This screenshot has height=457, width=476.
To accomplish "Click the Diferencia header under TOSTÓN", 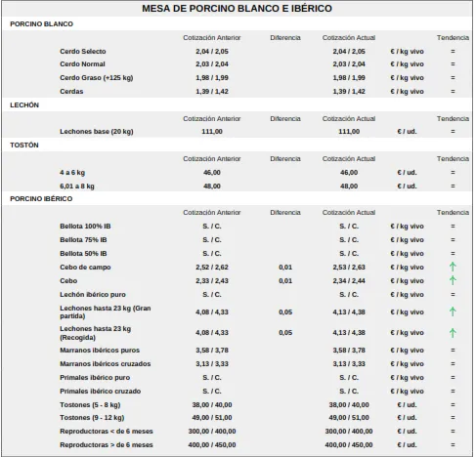I will (285, 159).
